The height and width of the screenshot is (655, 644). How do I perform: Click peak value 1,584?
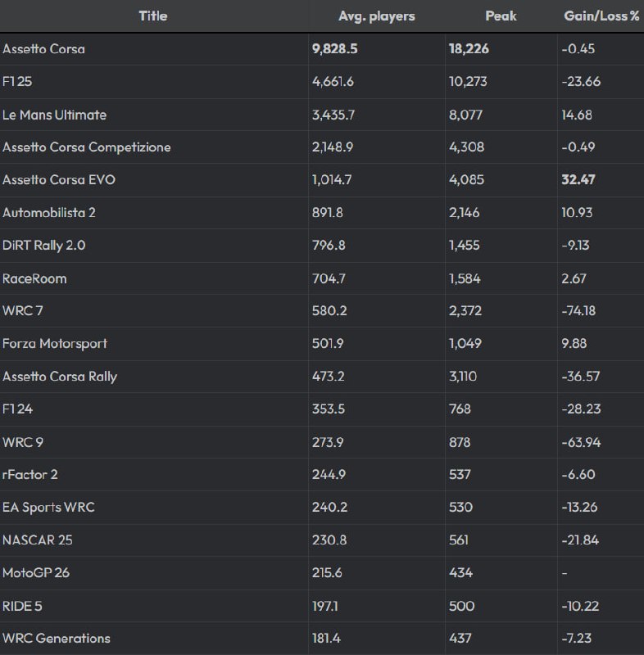465,278
